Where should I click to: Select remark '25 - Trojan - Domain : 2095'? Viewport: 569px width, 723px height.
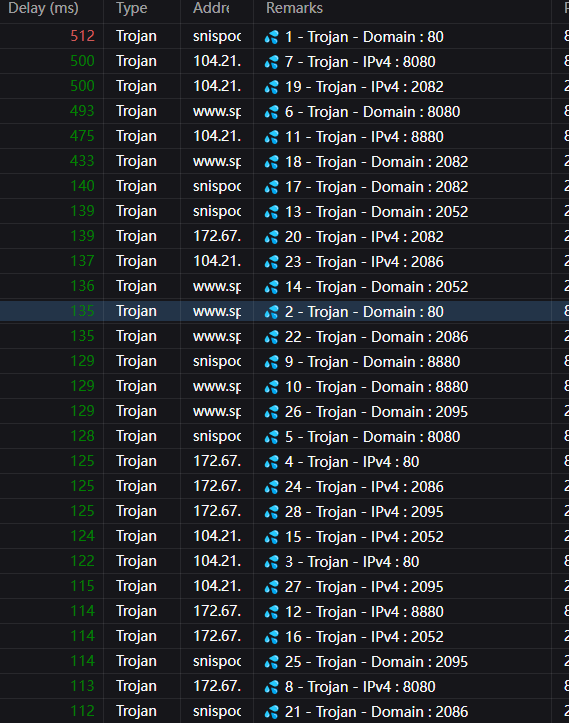[x=376, y=662]
